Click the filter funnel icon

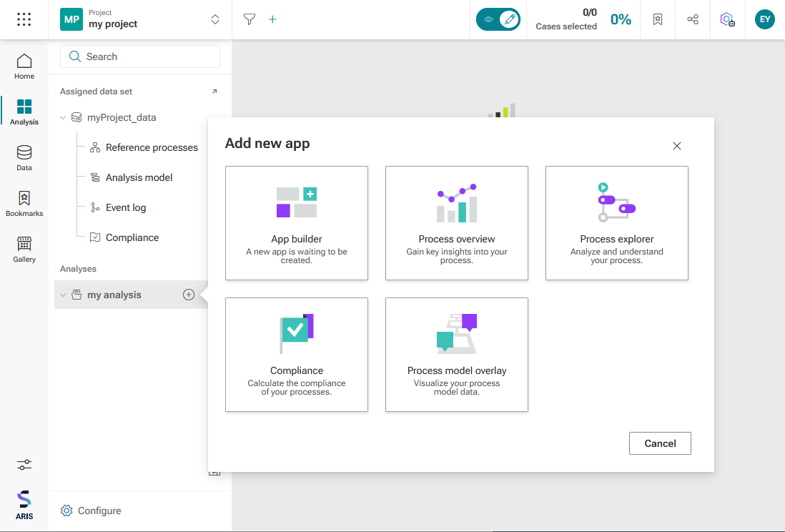tap(250, 19)
